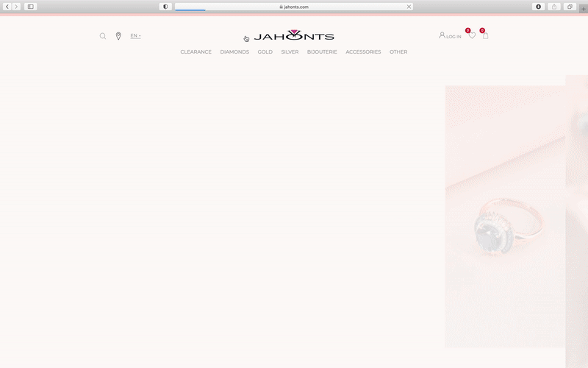Click the Safari share button

point(554,7)
